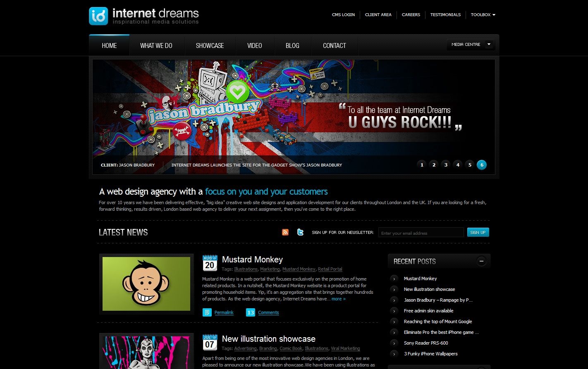Click the arrow bullet beside Mustard Monkey recent post
The height and width of the screenshot is (369, 588).
tap(394, 279)
